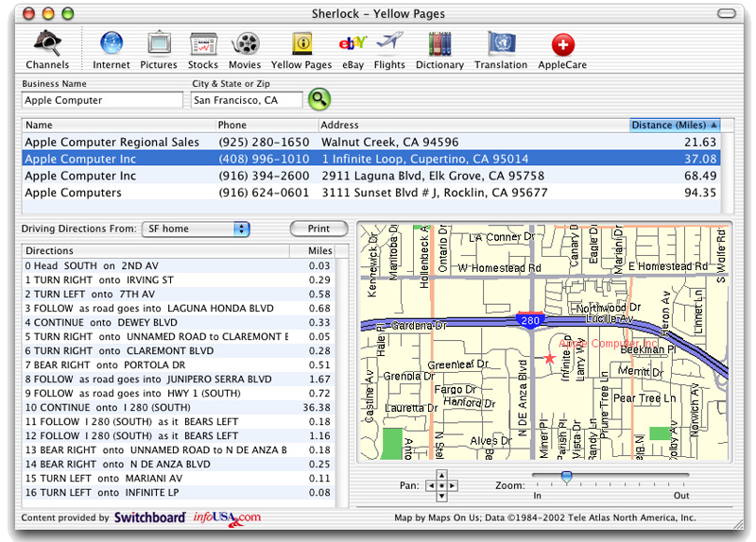This screenshot has height=542, width=756.
Task: Recenter map with pan center button
Action: (x=441, y=485)
